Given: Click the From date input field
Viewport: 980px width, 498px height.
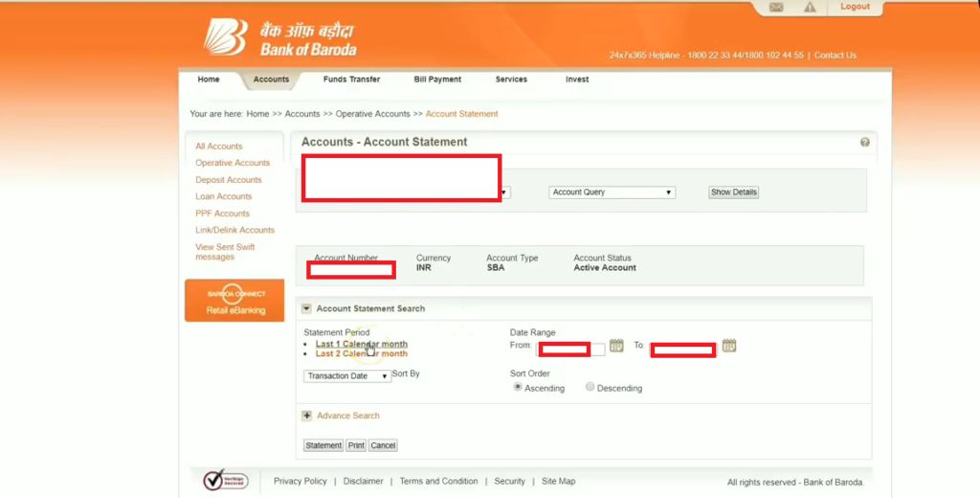Looking at the screenshot, I should 570,350.
